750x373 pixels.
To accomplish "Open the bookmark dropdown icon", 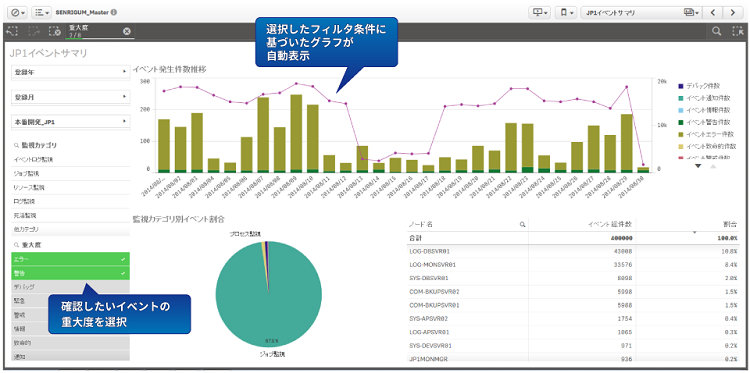I will (x=566, y=13).
